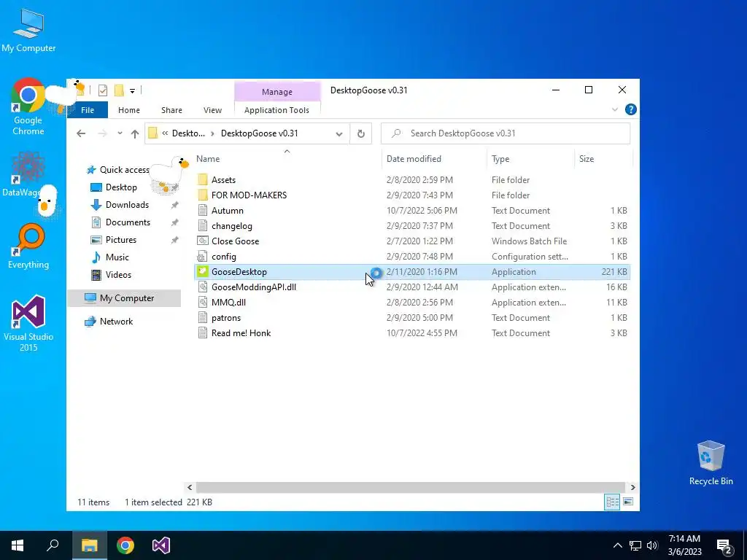Screen dimensions: 747x560
Task: Go up one folder level
Action: coord(135,133)
